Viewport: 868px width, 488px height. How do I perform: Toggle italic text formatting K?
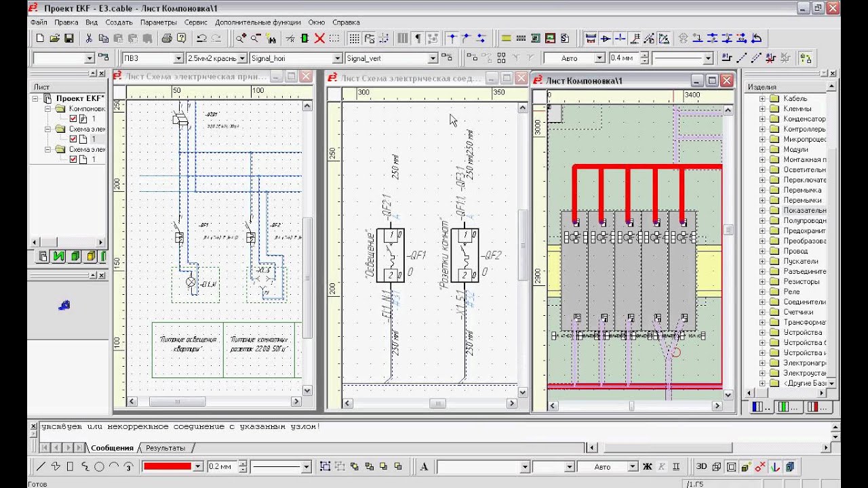[662, 466]
